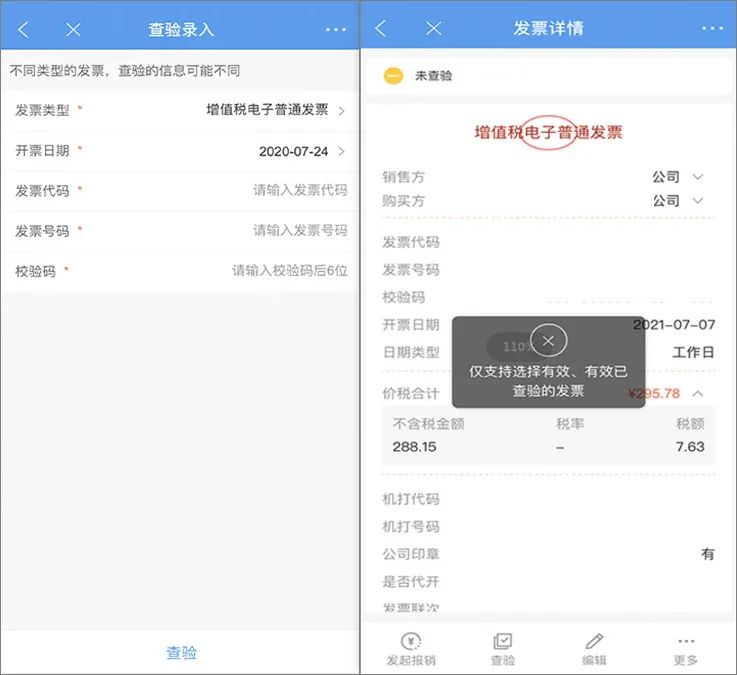The height and width of the screenshot is (675, 737).
Task: Open 开票日期 date picker chevron
Action: [342, 151]
